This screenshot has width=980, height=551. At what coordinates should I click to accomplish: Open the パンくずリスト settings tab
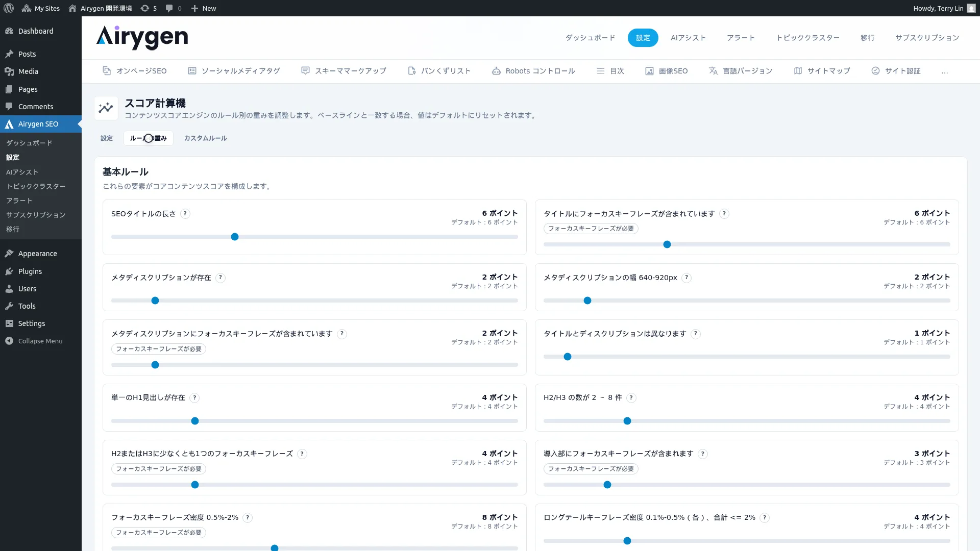point(439,71)
